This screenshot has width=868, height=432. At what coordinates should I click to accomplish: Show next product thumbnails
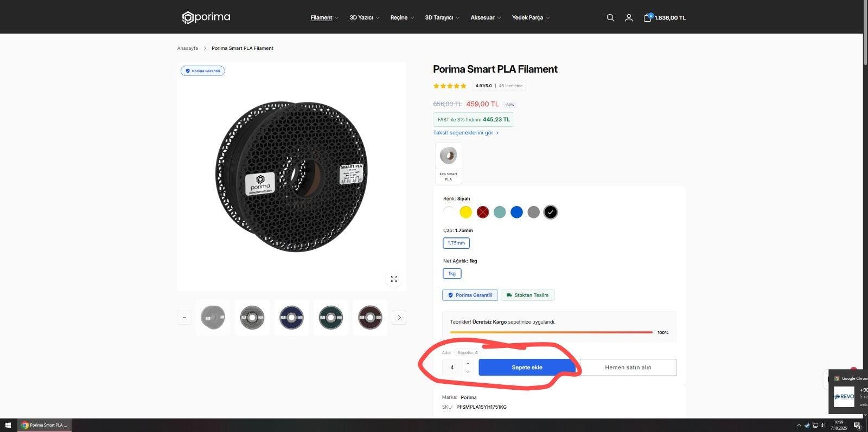(x=399, y=318)
